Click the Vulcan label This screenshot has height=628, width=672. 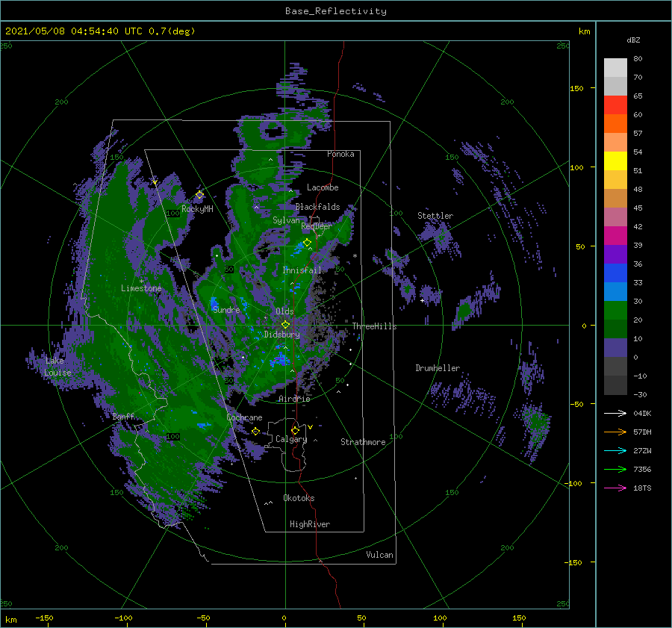click(380, 555)
